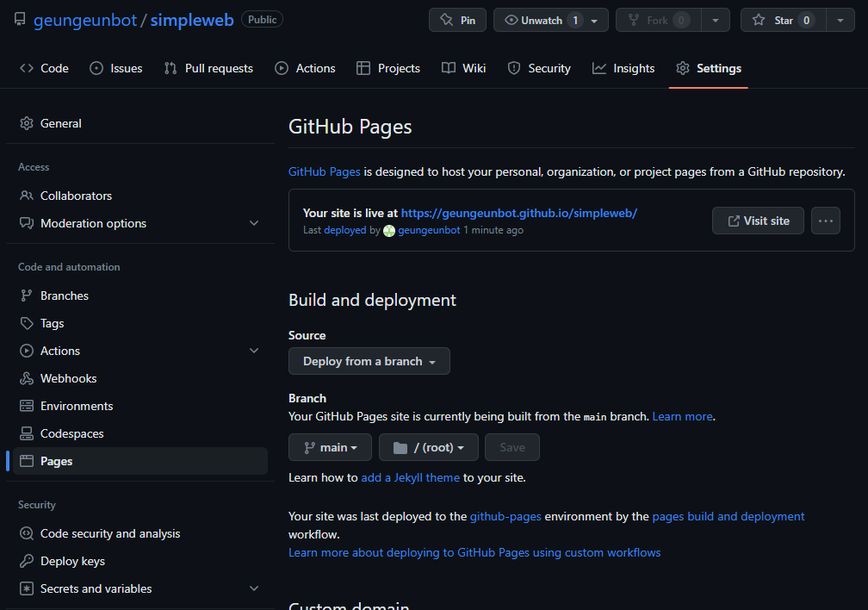Open the three-dot more options button
The image size is (868, 610).
click(825, 221)
